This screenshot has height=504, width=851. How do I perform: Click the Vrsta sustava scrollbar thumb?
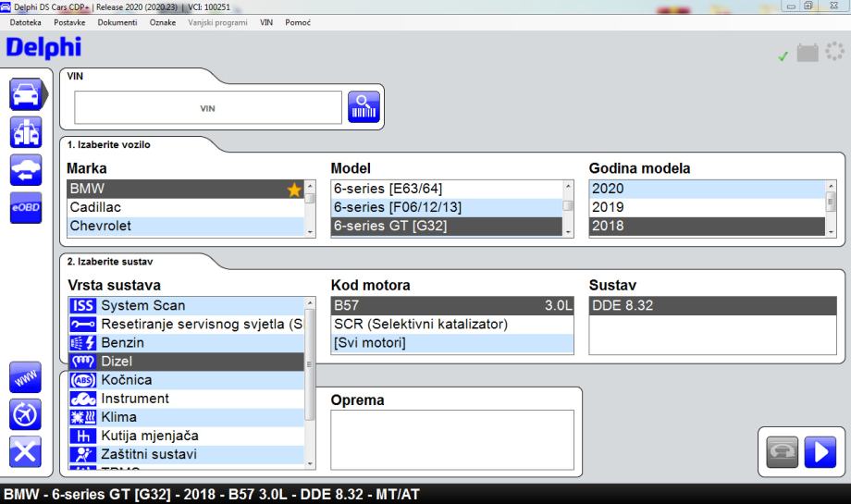click(x=310, y=364)
